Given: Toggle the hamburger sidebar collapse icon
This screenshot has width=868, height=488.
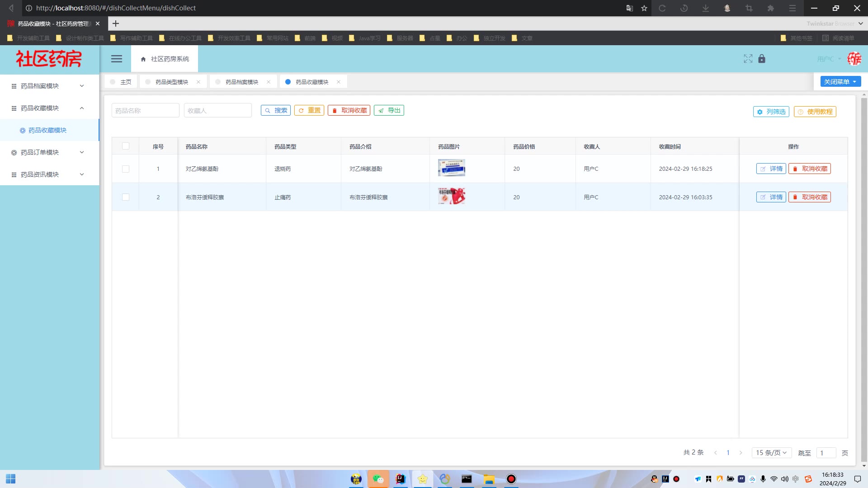Looking at the screenshot, I should point(117,59).
